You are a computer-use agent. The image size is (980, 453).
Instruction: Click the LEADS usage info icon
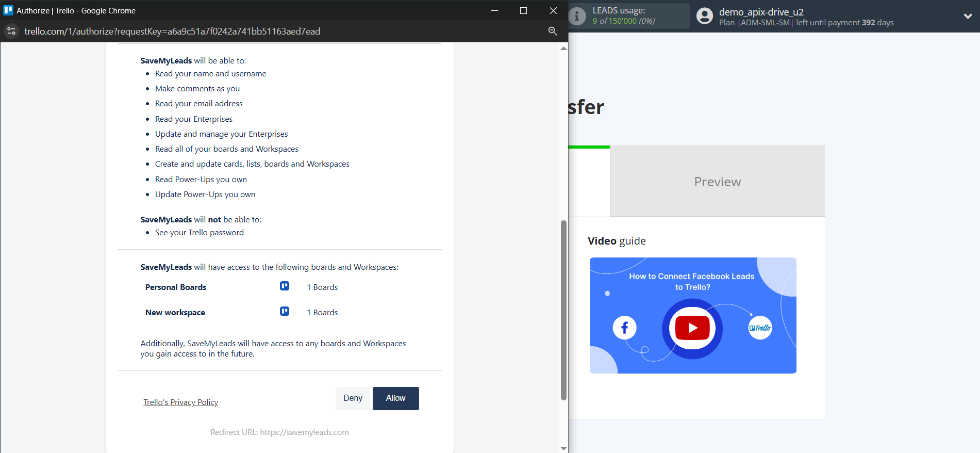[577, 17]
